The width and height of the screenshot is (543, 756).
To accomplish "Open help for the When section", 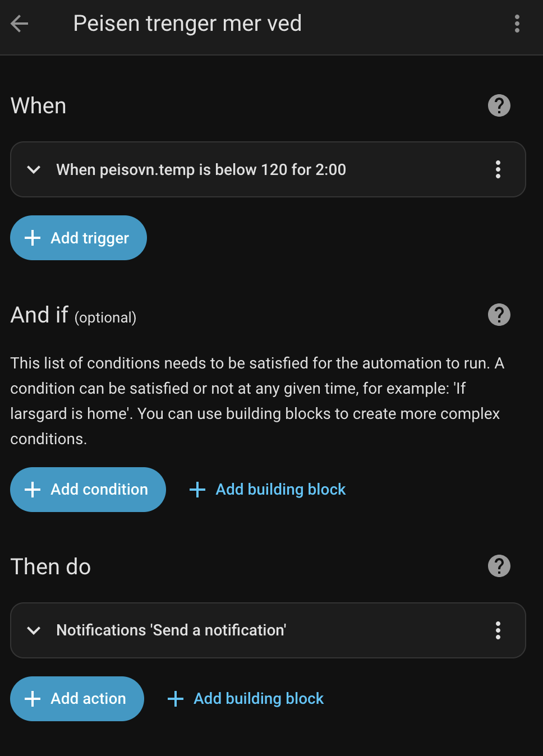I will (x=499, y=105).
